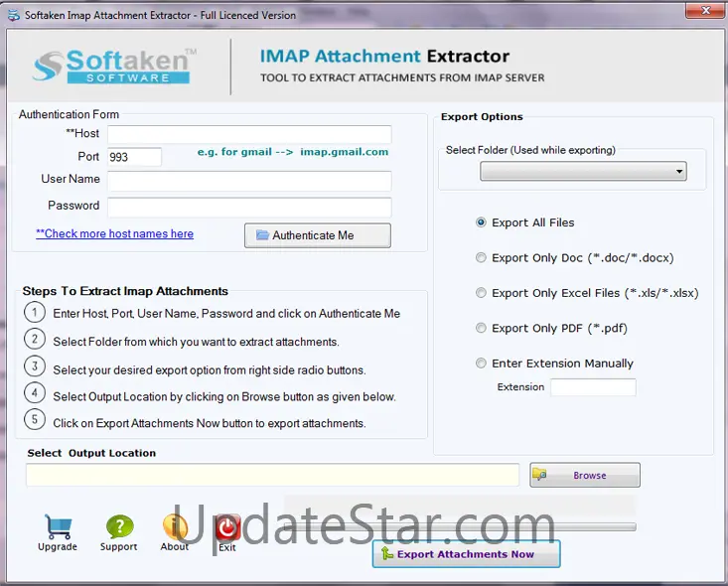Click step 4 Output Location instruction text
The image size is (728, 586).
[224, 396]
